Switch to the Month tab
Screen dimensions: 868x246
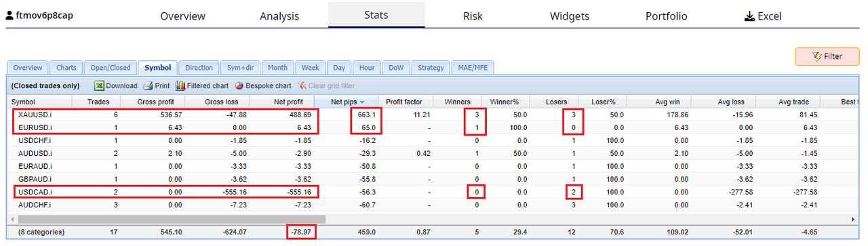tap(277, 68)
